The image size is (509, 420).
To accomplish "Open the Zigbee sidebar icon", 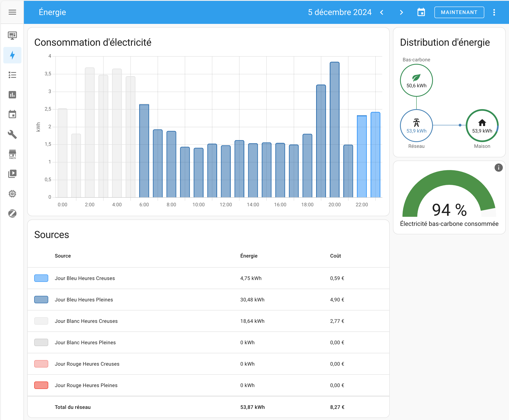I will coord(12,213).
